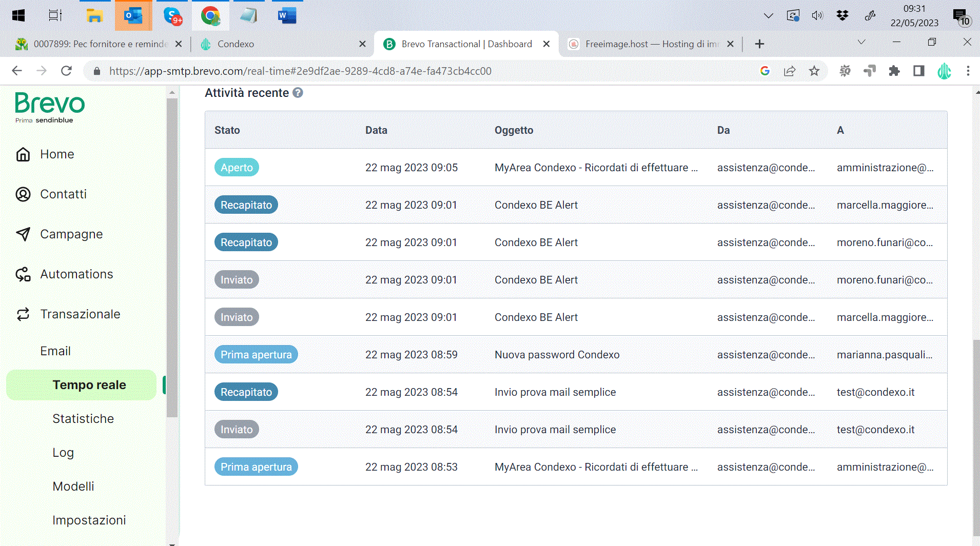Select Tempo reale menu item
The width and height of the screenshot is (980, 546).
(x=82, y=385)
